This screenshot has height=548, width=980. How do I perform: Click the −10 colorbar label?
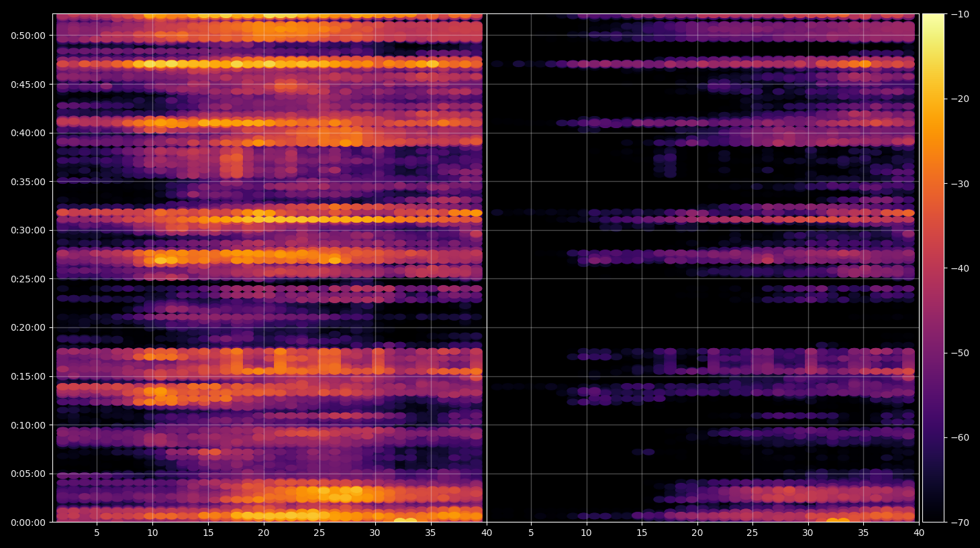click(x=960, y=14)
